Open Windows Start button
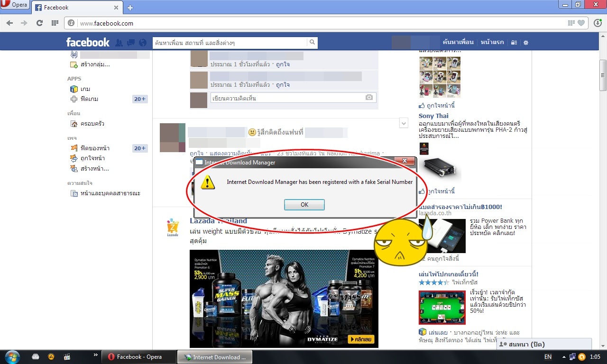607x364 pixels. (11, 357)
